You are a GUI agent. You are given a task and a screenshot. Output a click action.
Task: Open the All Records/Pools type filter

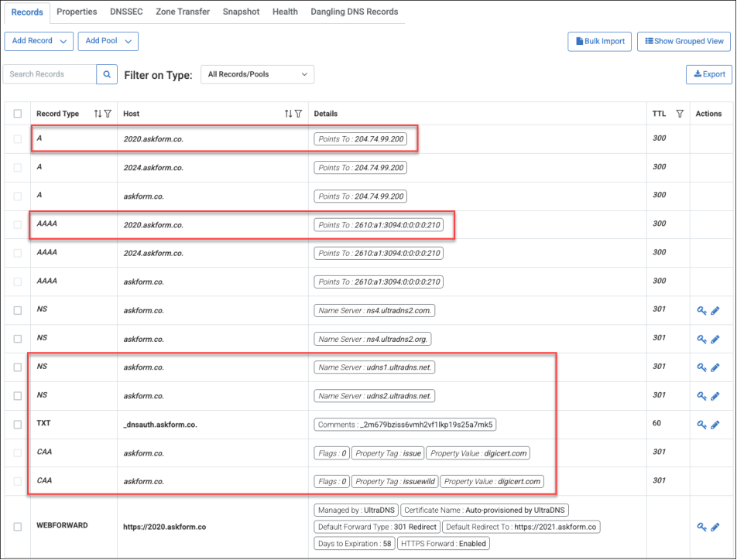pyautogui.click(x=257, y=74)
